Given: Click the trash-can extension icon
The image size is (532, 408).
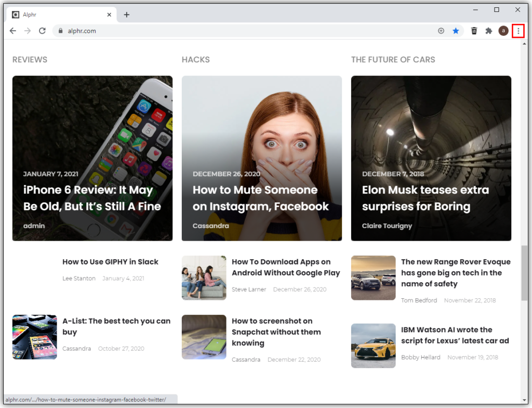Looking at the screenshot, I should (x=474, y=31).
